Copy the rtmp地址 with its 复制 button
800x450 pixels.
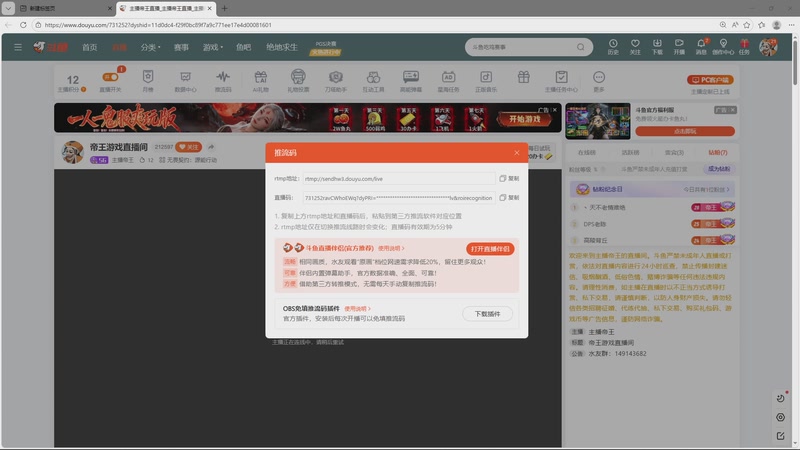509,179
